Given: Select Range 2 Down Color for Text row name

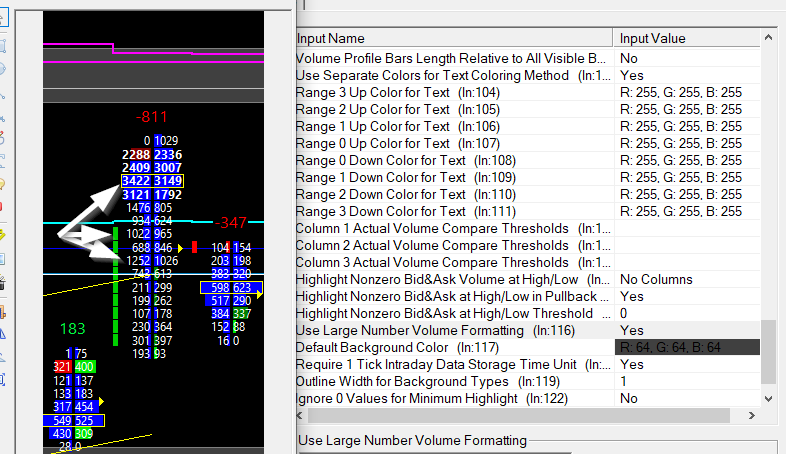Looking at the screenshot, I should coord(455,194).
